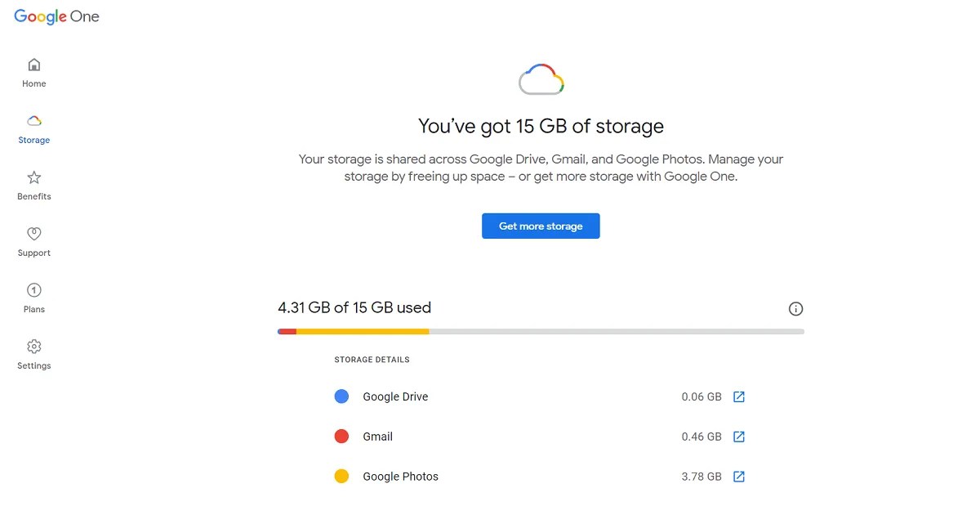
Task: Open Gmail storage external link icon
Action: pos(738,437)
